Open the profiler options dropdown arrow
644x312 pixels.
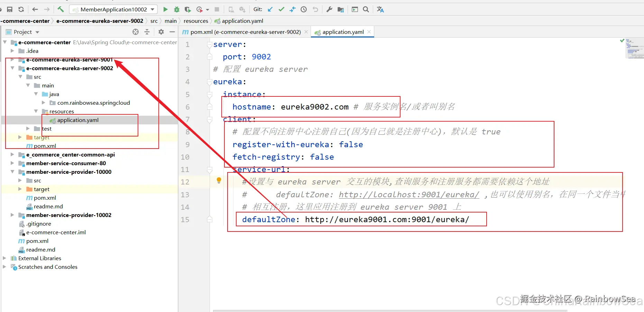pos(208,10)
